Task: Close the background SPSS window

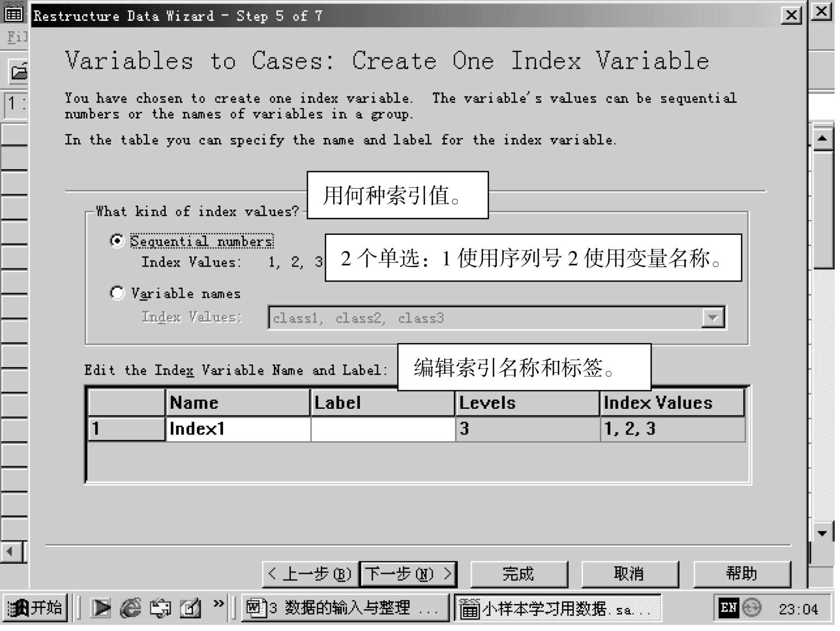Action: 822,11
